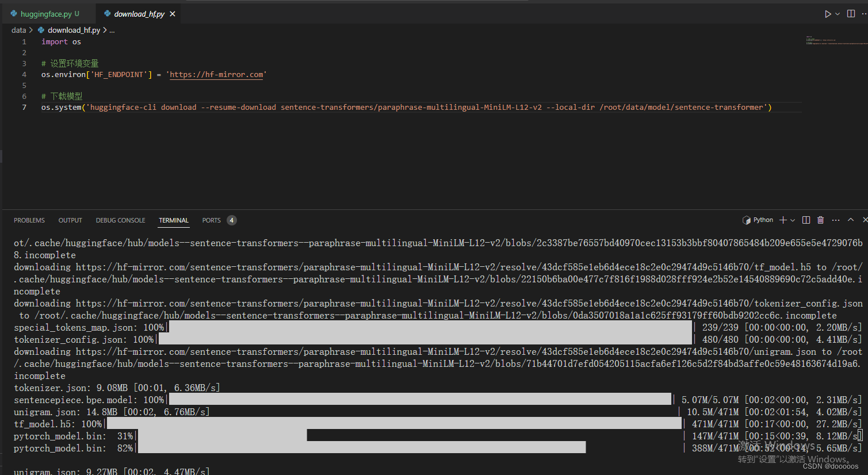Click the os.system huggingface-cli code line
The image size is (868, 475).
tap(406, 108)
